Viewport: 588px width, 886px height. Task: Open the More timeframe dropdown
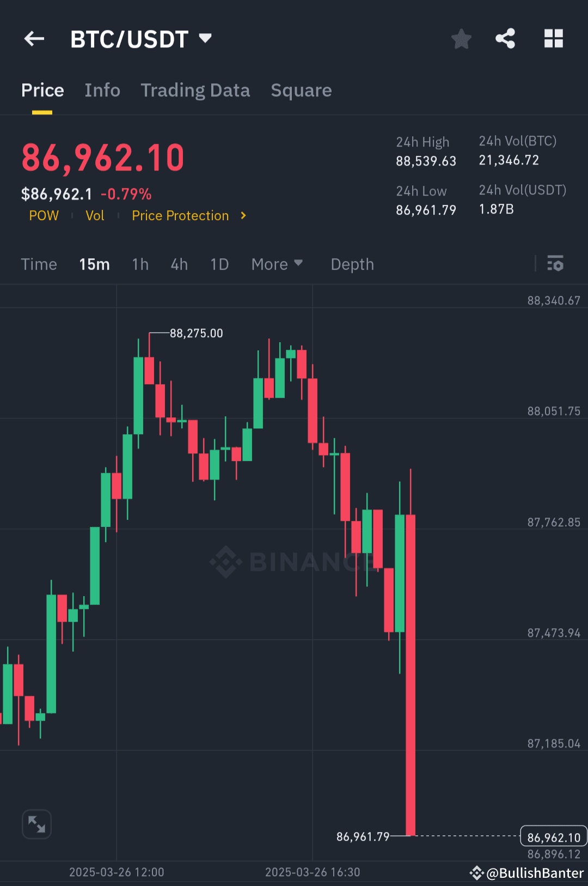(277, 264)
